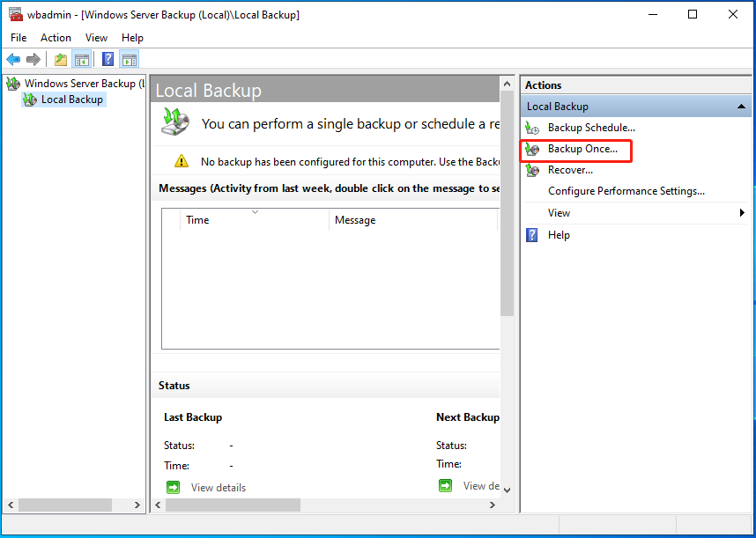
Task: Collapse the Local Backup actions section
Action: point(743,106)
